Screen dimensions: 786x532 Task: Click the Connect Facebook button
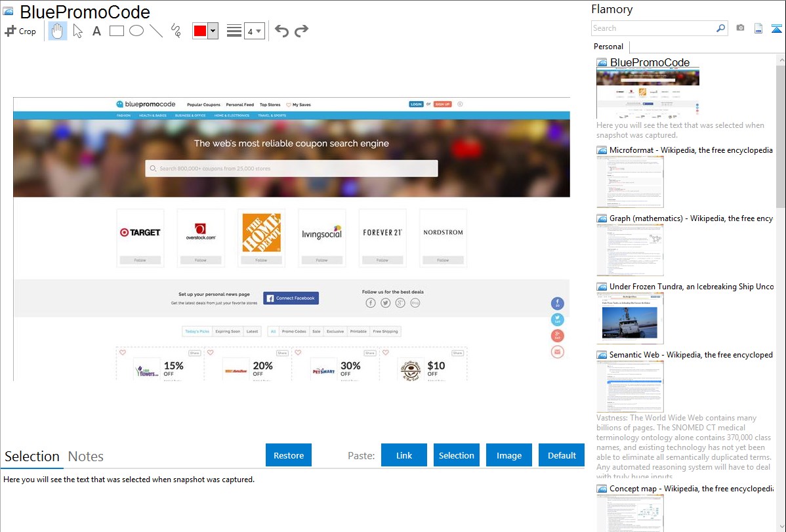(291, 298)
